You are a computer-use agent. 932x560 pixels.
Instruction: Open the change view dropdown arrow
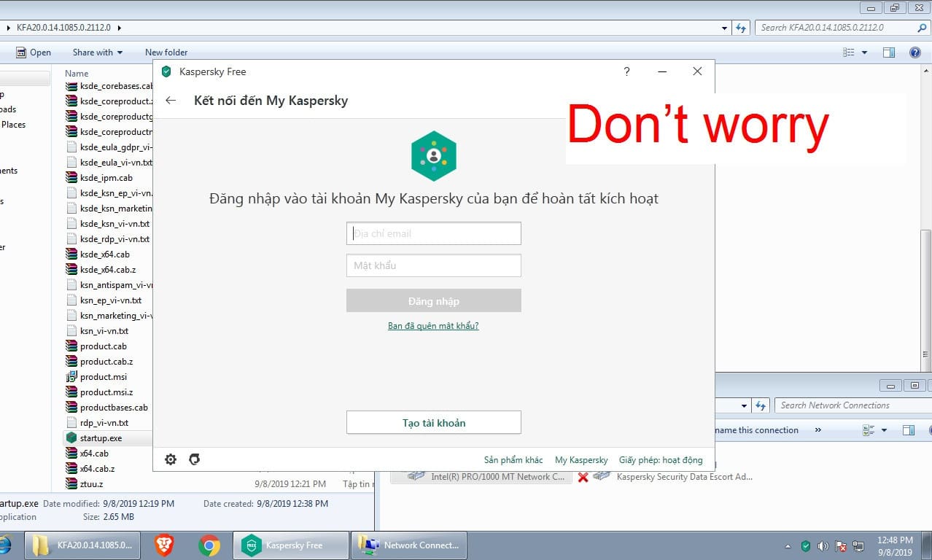[x=865, y=52]
